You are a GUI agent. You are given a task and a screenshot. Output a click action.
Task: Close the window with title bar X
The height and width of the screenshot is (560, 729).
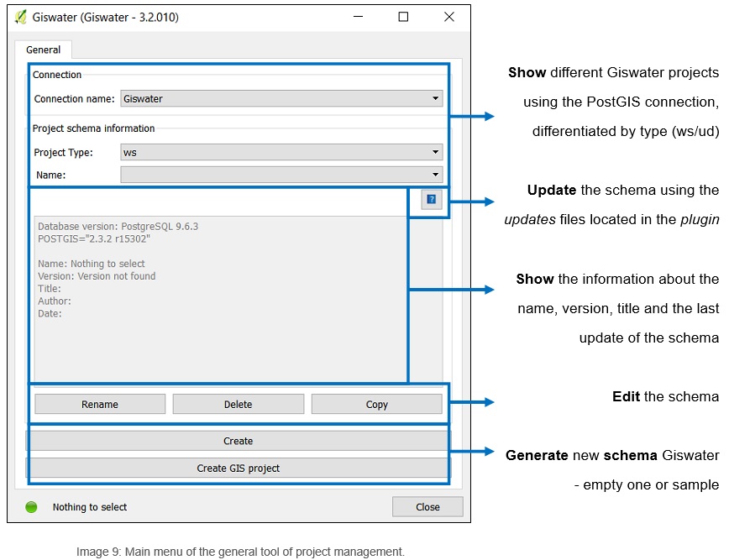click(x=448, y=17)
